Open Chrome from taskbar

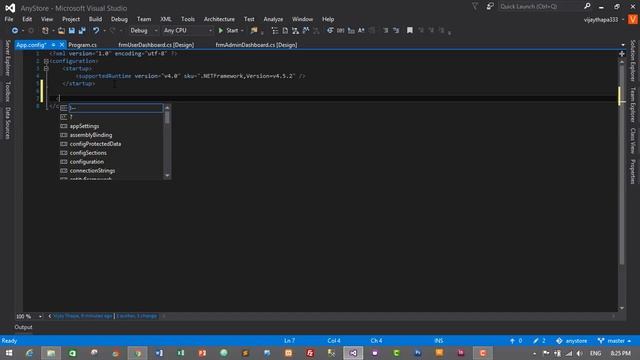[138, 353]
